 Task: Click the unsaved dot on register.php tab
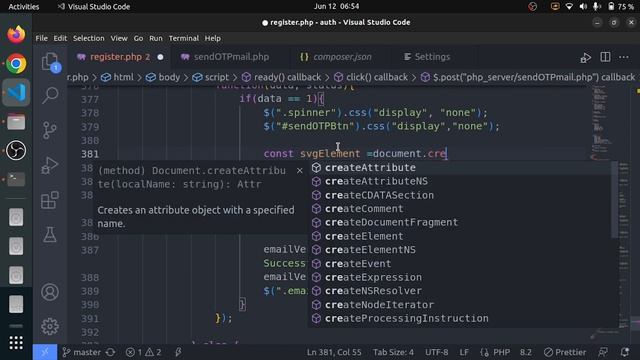pos(160,57)
